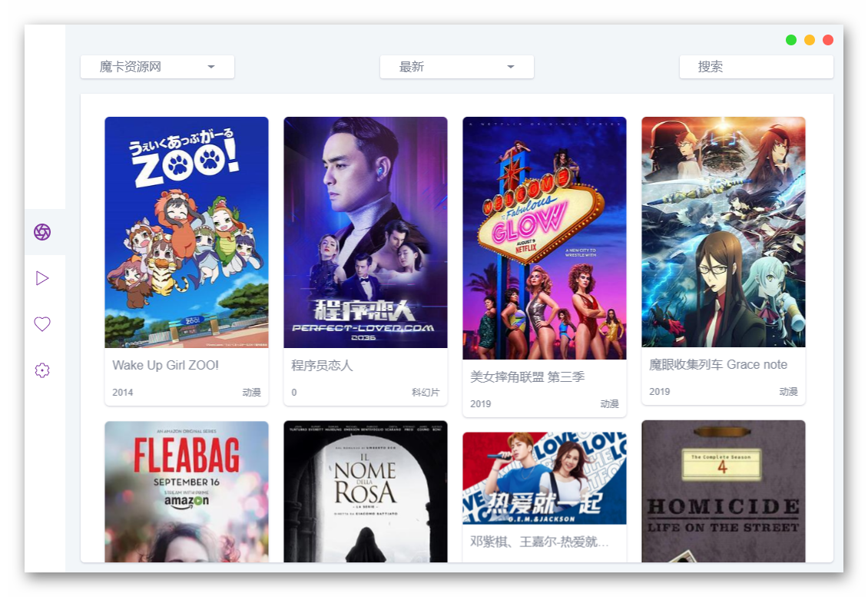Viewport: 868px width, 597px height.
Task: Open settings gear icon in sidebar
Action: coord(42,370)
